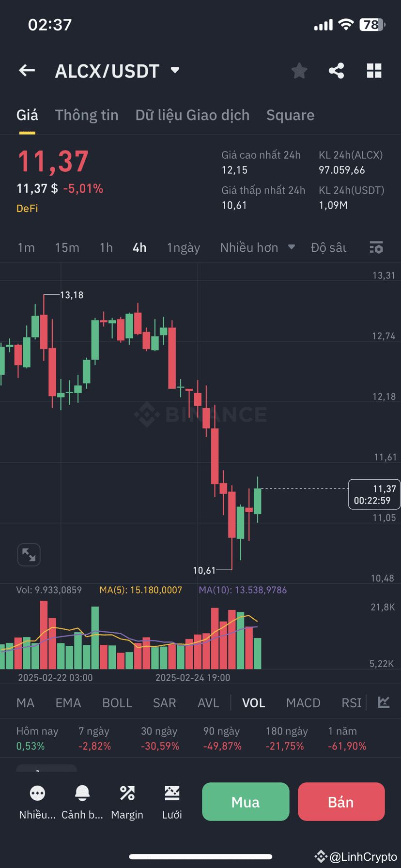Activate the MACD indicator
Image resolution: width=401 pixels, height=868 pixels.
(303, 702)
